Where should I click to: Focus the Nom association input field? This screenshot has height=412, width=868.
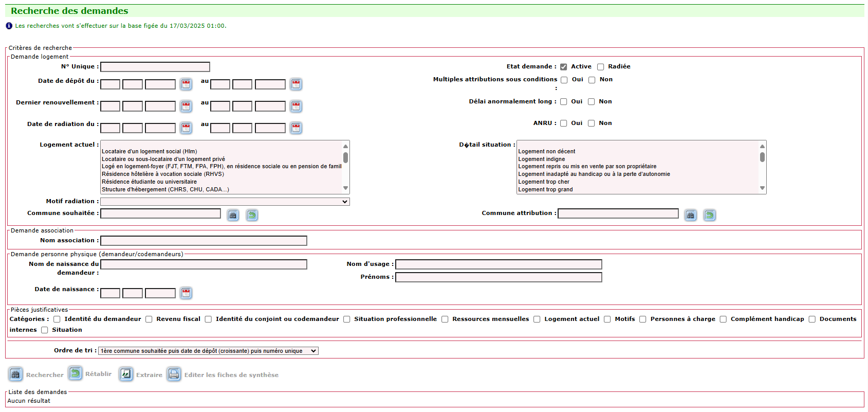[204, 241]
